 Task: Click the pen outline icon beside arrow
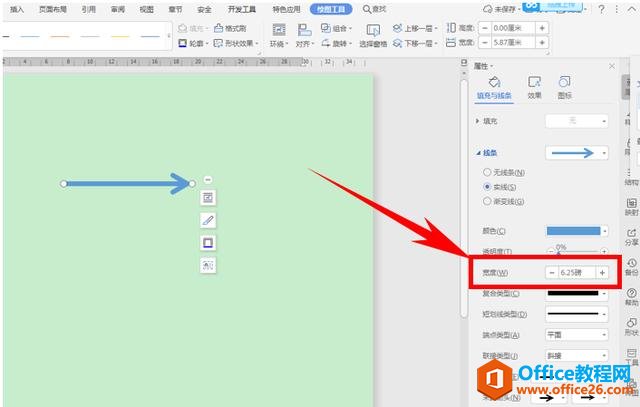[x=208, y=220]
